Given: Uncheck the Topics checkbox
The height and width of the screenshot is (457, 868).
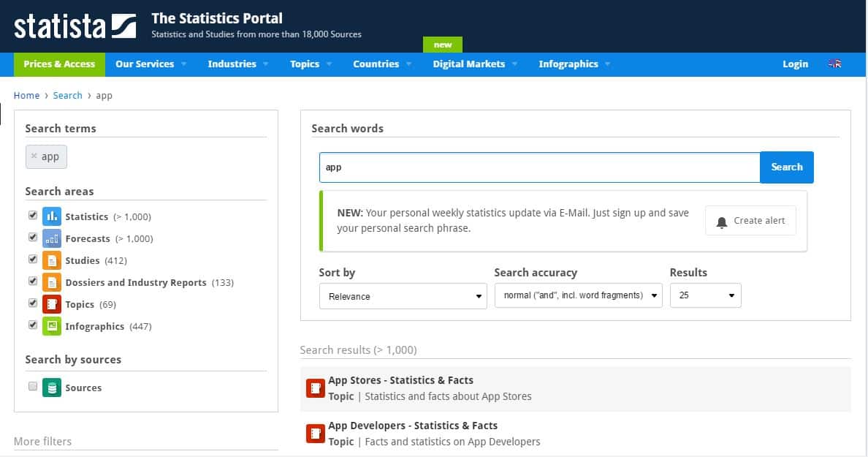Looking at the screenshot, I should coord(33,303).
